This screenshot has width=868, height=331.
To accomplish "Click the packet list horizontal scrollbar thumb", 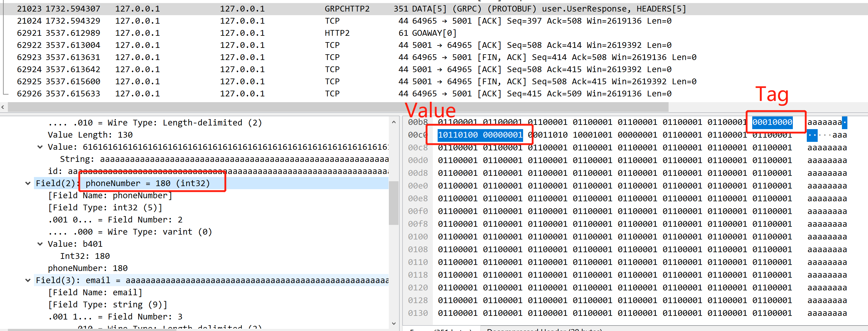I will coord(338,107).
